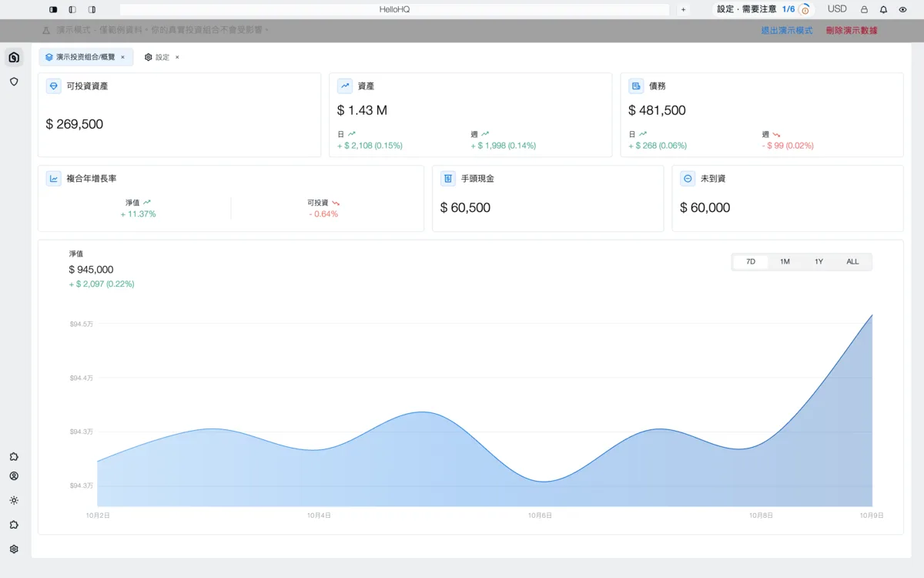924x578 pixels.
Task: Click daily change + $ 2,108 (0.15%)
Action: [x=370, y=146]
